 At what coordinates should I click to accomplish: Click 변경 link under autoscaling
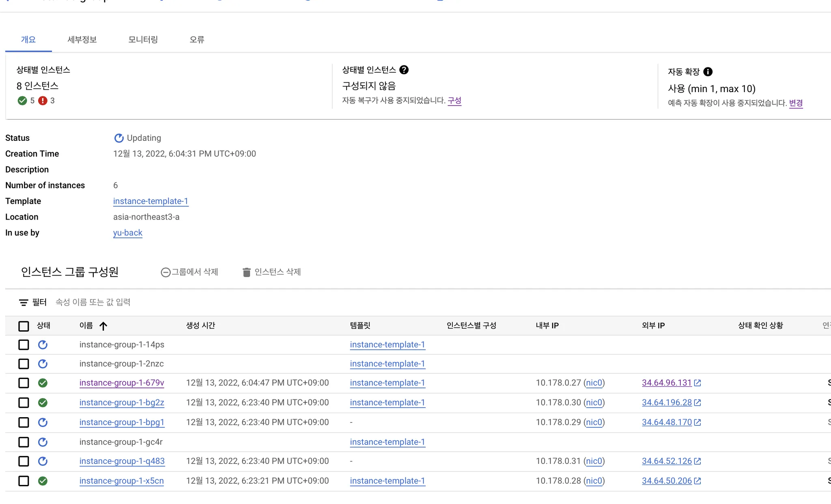(796, 103)
